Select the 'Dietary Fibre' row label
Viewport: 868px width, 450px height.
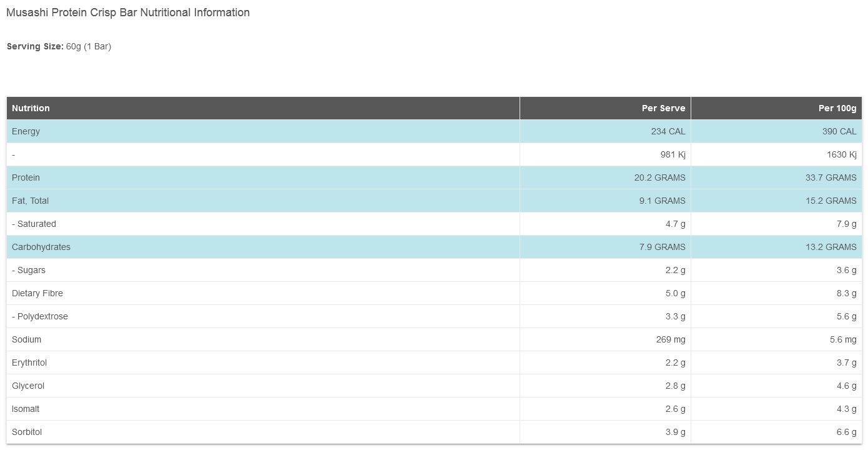tap(37, 293)
